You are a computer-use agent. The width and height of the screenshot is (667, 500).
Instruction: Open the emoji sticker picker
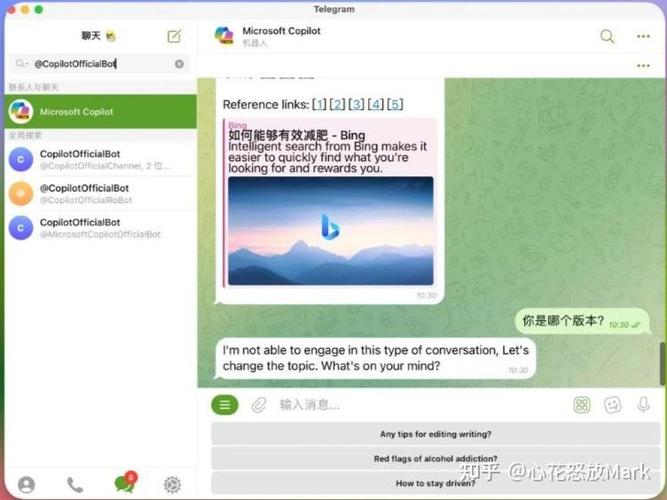(613, 405)
